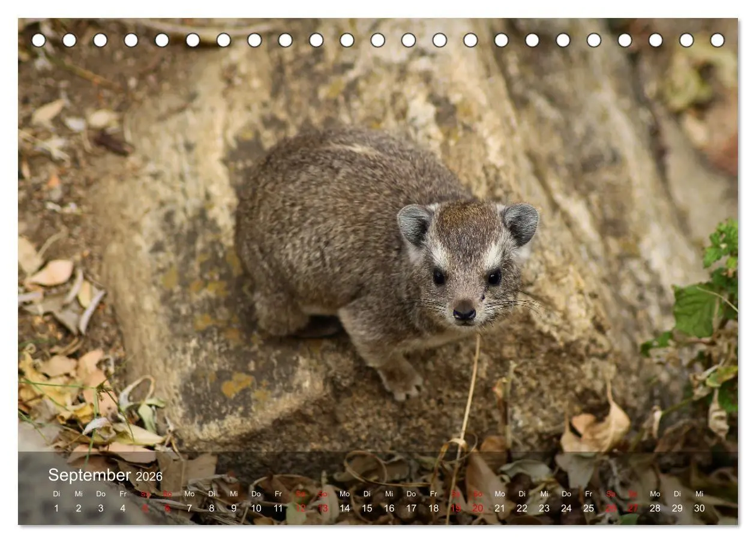Choose date 18 under Fr
The height and width of the screenshot is (543, 756).
point(434,508)
